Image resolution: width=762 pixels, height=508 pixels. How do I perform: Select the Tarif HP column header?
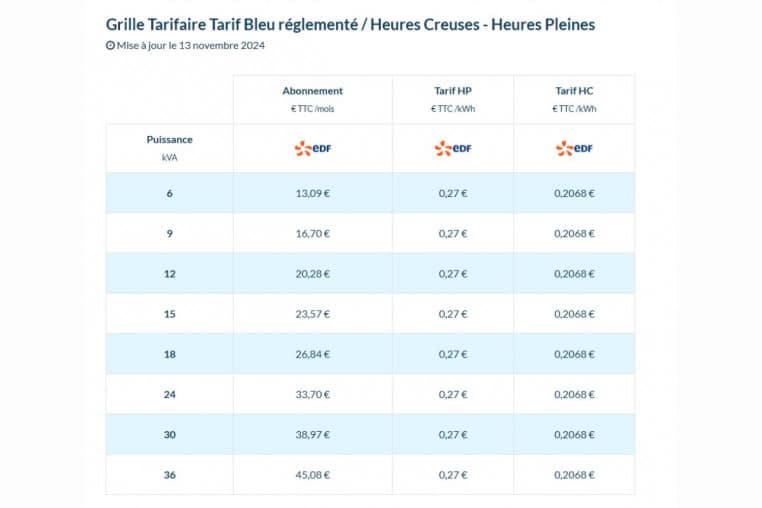[453, 91]
